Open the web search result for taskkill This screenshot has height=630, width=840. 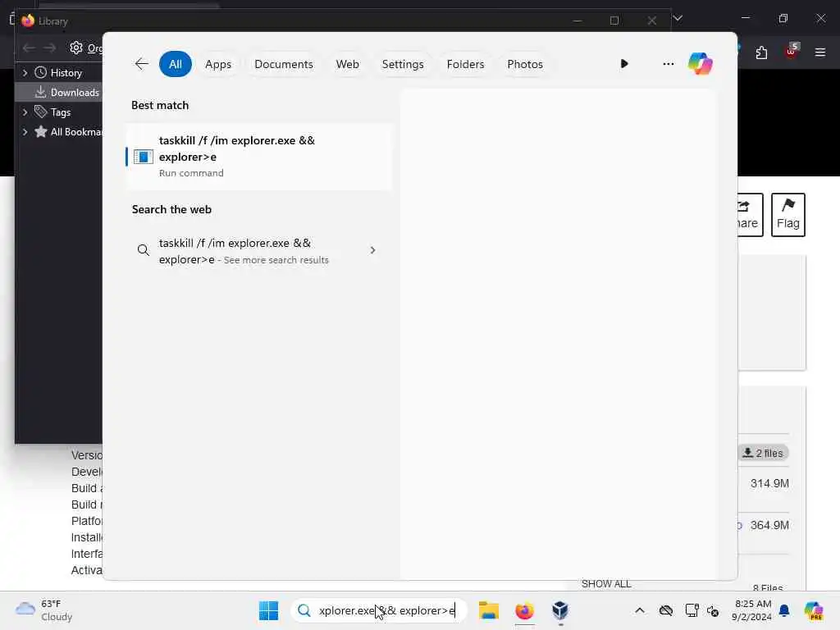click(259, 251)
